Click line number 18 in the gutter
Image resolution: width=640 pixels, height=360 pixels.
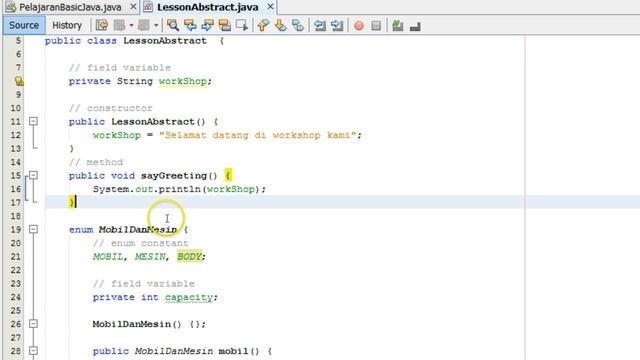[x=16, y=216]
